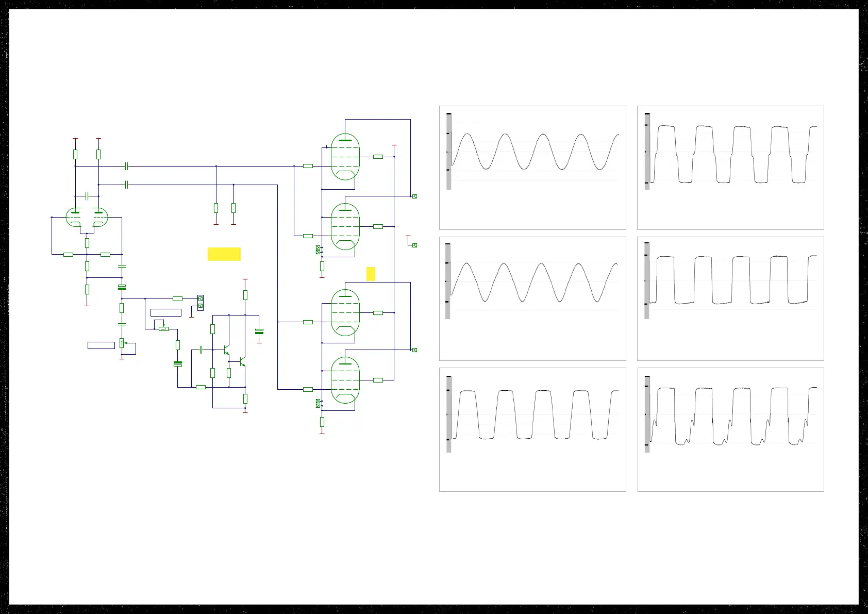Screen dimensions: 868x614
Task: Select the horizontal trimmer potentiometer symbol
Action: (x=163, y=327)
